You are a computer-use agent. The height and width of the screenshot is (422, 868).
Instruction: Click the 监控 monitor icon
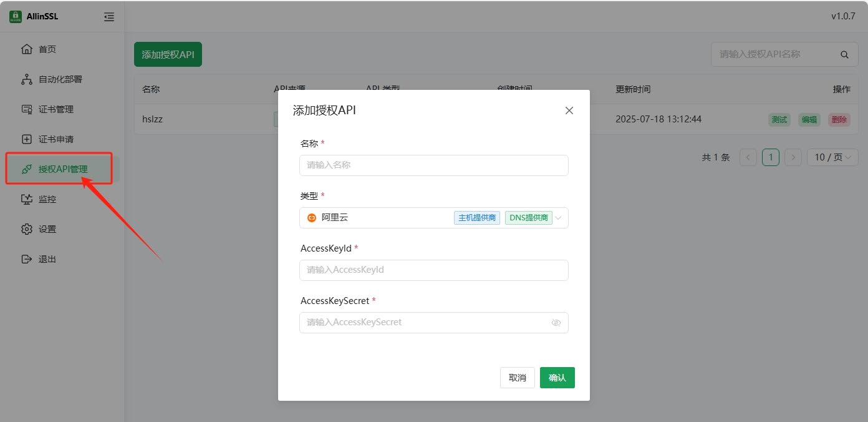26,199
